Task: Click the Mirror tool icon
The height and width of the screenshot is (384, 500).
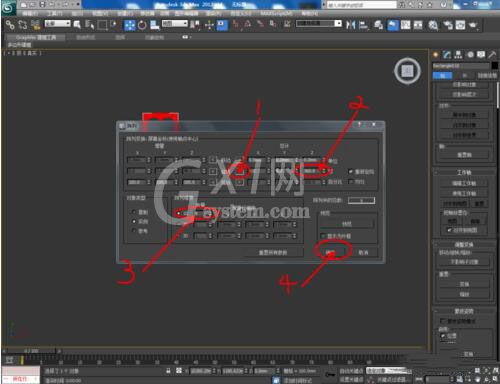Action: coord(351,25)
